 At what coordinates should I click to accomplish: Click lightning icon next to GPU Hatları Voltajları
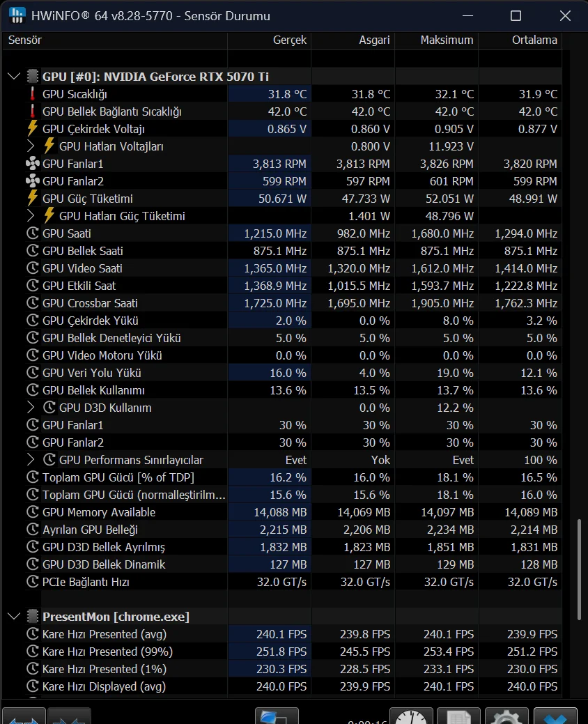pos(49,146)
